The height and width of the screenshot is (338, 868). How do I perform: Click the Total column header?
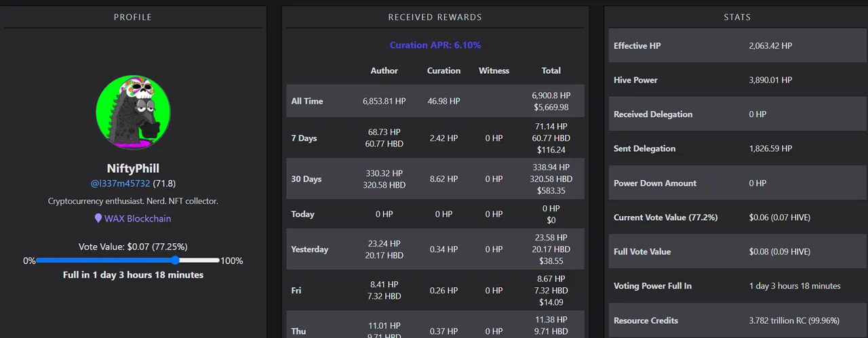click(551, 70)
